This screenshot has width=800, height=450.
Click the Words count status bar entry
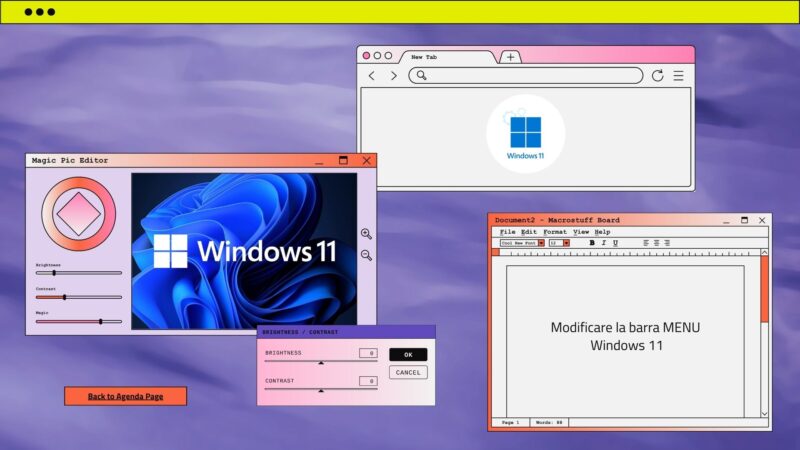click(x=549, y=422)
